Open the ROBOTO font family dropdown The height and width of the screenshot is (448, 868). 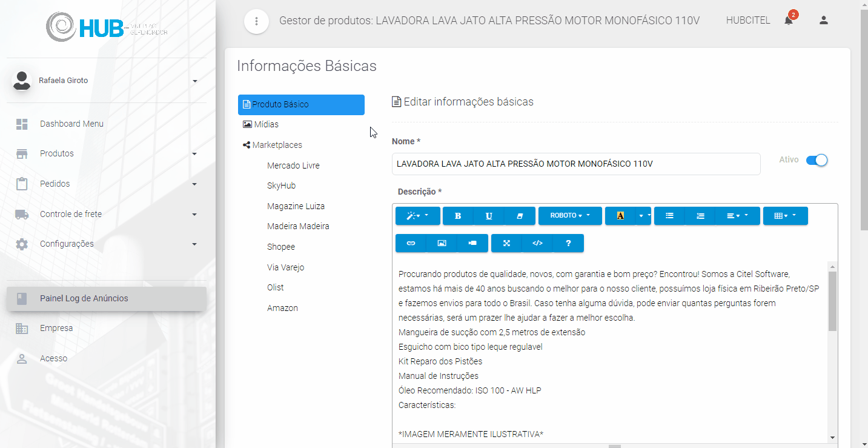570,216
